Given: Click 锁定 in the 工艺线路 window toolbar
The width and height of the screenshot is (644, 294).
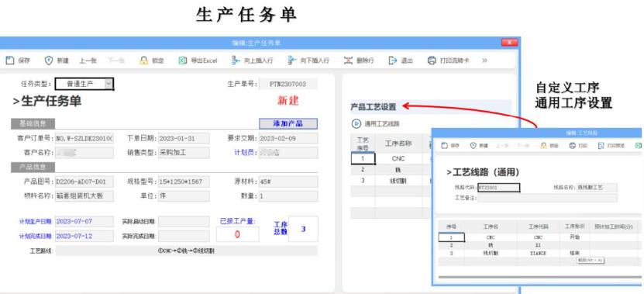Looking at the screenshot, I should click(549, 146).
